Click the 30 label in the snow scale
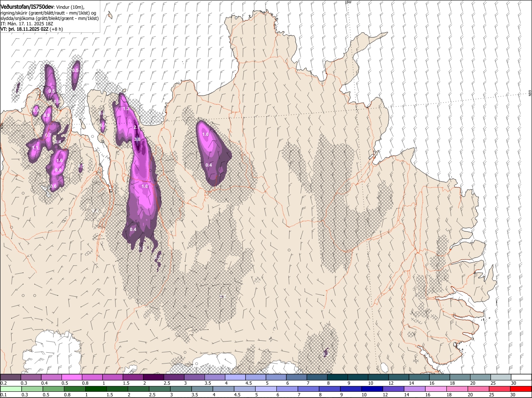Image resolution: width=532 pixels, height=398 pixels. point(514,383)
